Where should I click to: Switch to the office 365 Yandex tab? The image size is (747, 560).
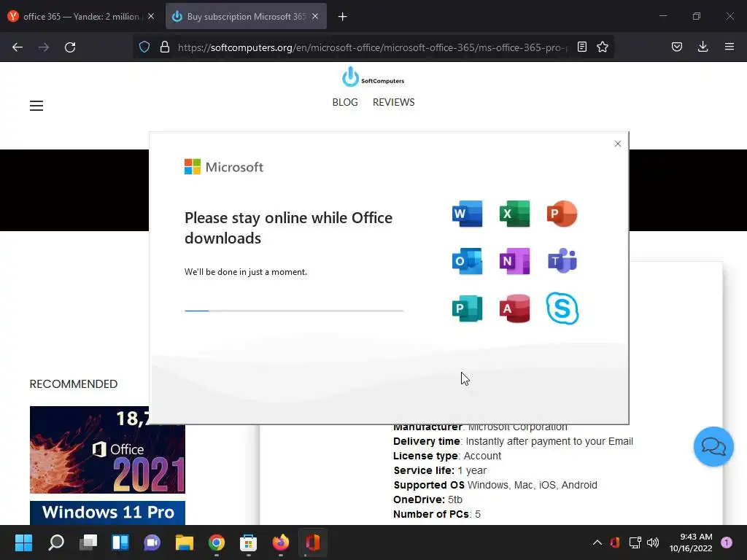click(x=81, y=17)
